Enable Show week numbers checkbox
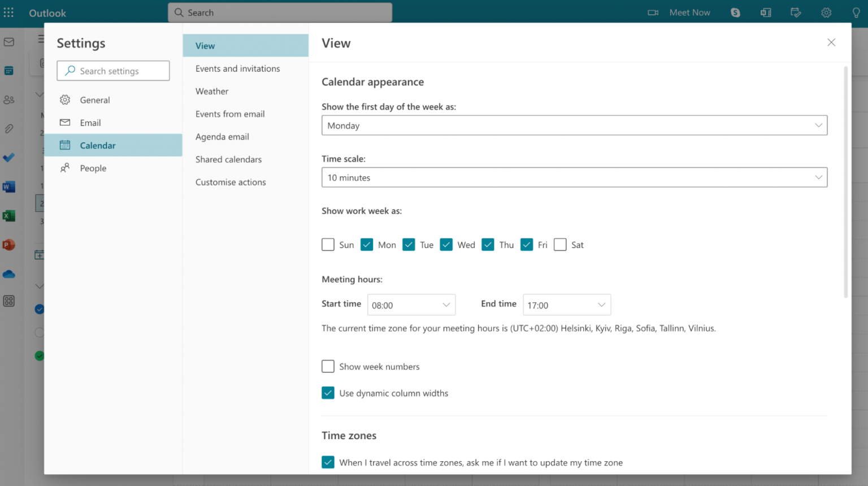This screenshot has height=486, width=868. [328, 366]
